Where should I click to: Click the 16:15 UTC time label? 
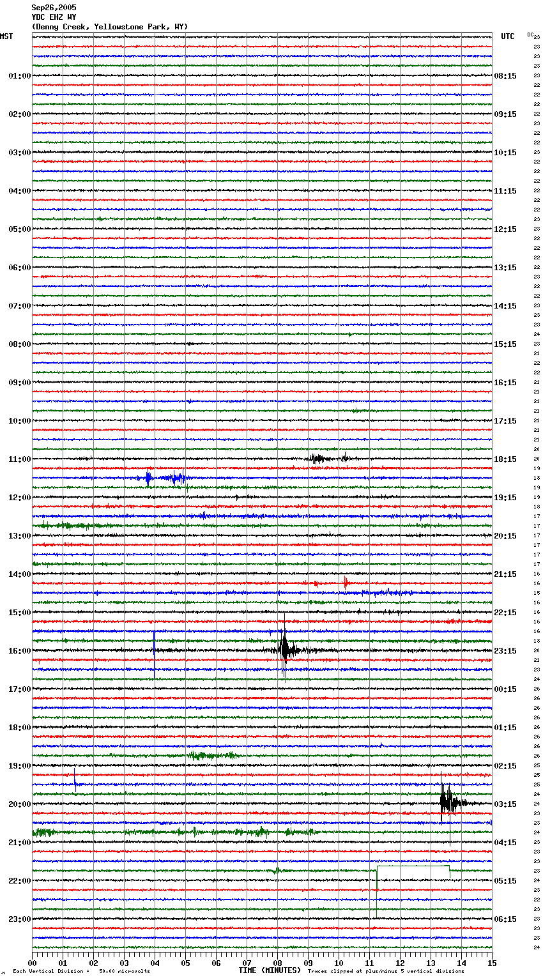coord(505,383)
